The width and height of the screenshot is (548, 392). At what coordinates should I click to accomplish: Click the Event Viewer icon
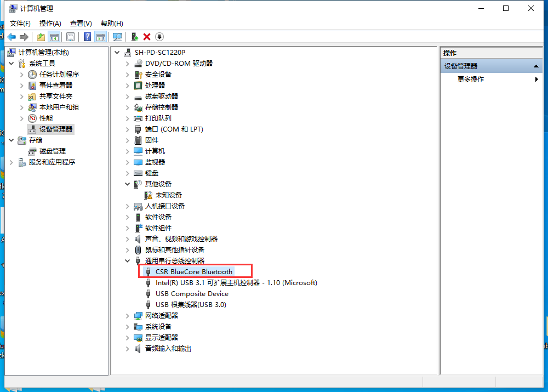(32, 86)
